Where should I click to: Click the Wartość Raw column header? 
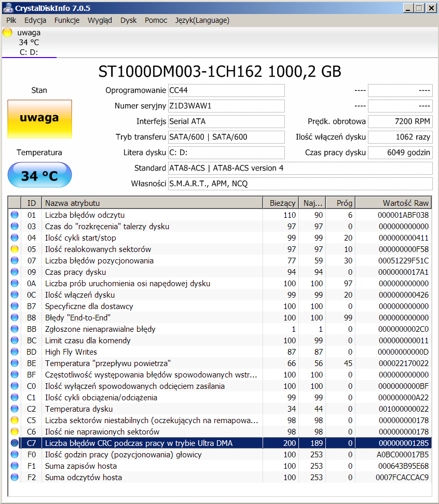[393, 203]
